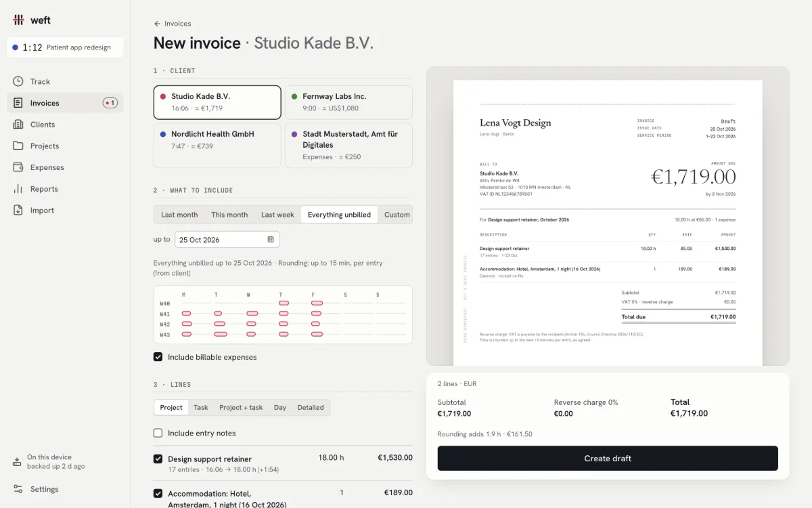This screenshot has width=812, height=508.
Task: Open the Projects page
Action: point(65,146)
